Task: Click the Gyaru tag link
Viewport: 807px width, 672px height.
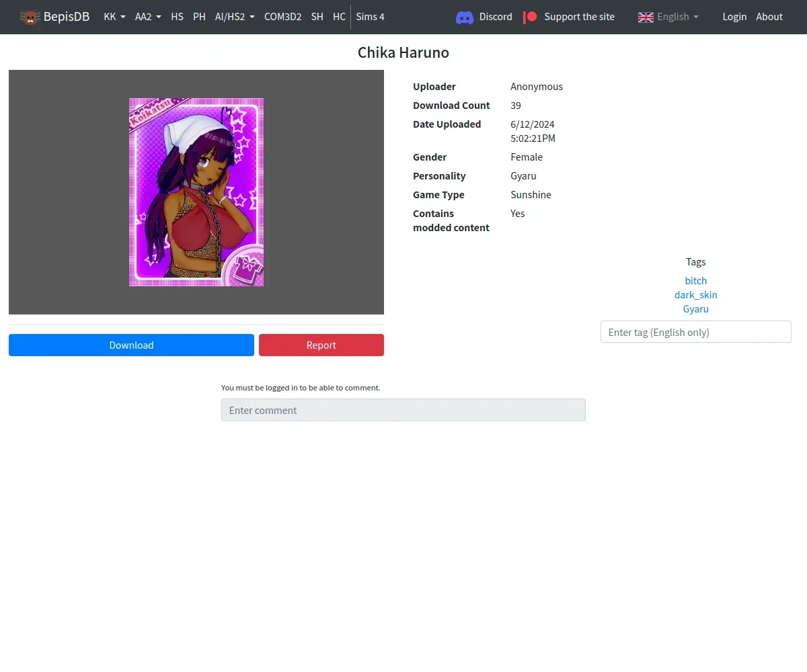Action: [x=696, y=309]
